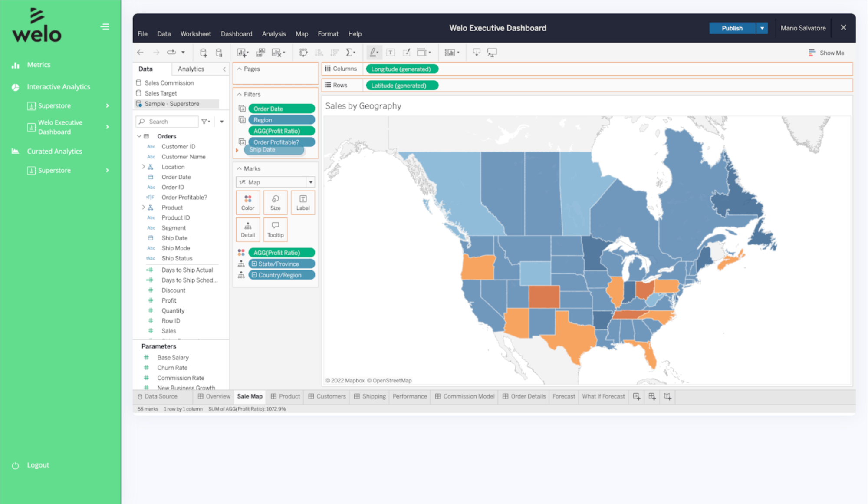Click the Publish button

[x=732, y=28]
